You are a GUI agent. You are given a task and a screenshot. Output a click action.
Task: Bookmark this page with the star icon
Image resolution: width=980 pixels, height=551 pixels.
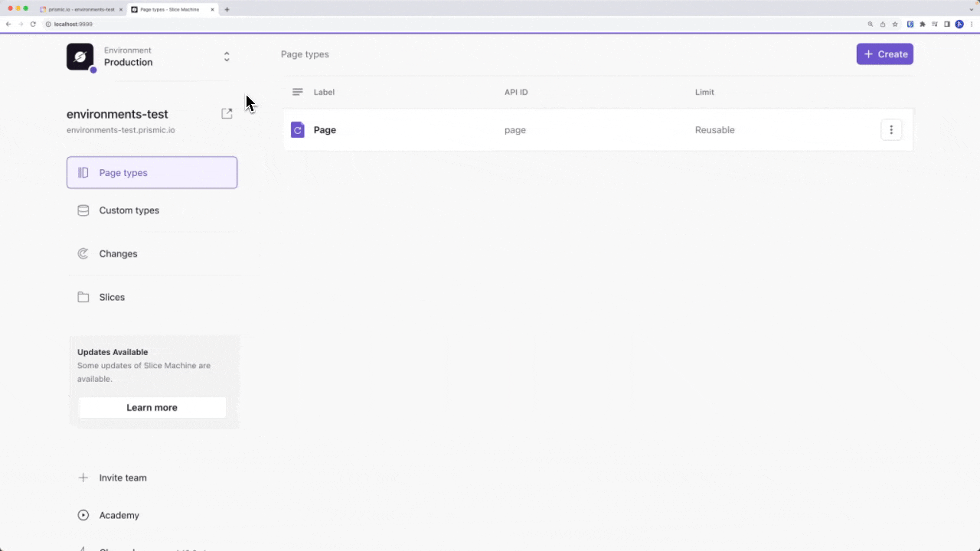coord(895,24)
